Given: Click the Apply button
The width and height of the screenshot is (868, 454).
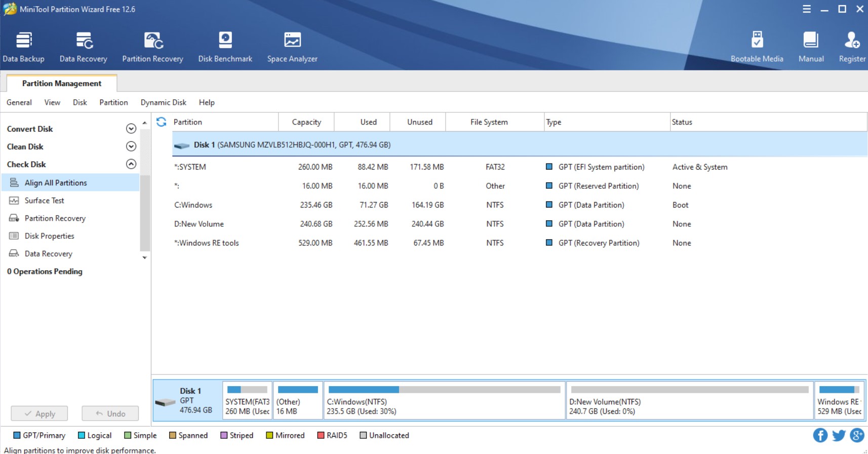Looking at the screenshot, I should [x=40, y=414].
